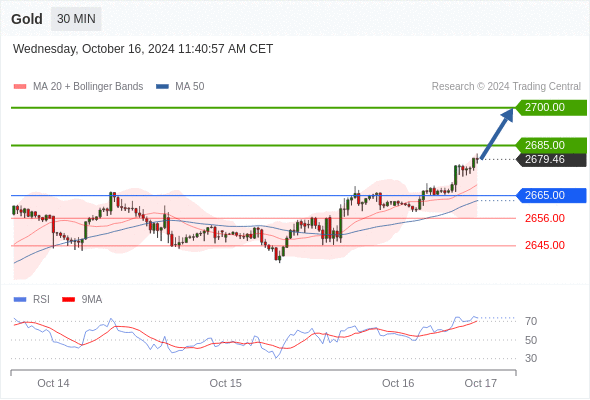This screenshot has height=400, width=590.
Task: Click the Gold chart title
Action: tap(27, 19)
